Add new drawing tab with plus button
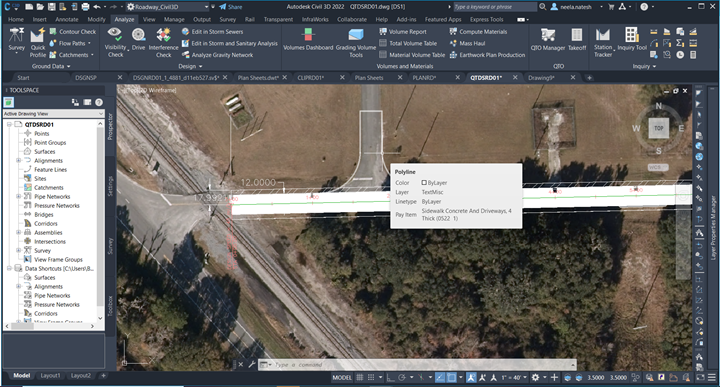This screenshot has width=720, height=387. 589,78
